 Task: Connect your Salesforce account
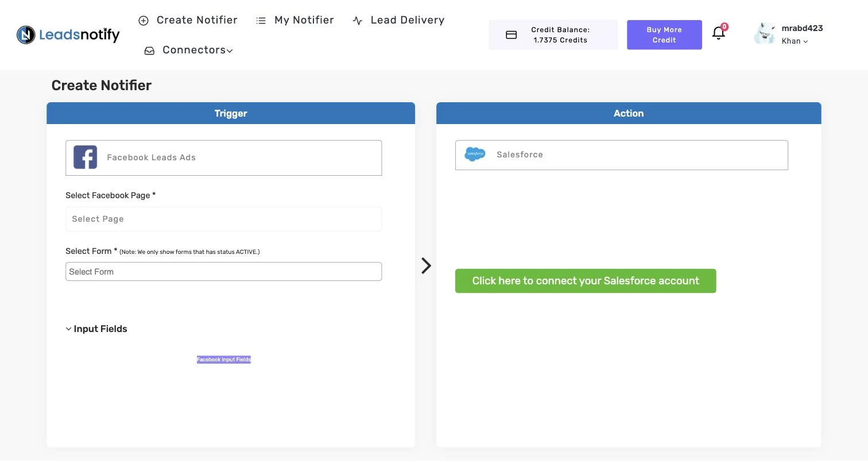[586, 281]
